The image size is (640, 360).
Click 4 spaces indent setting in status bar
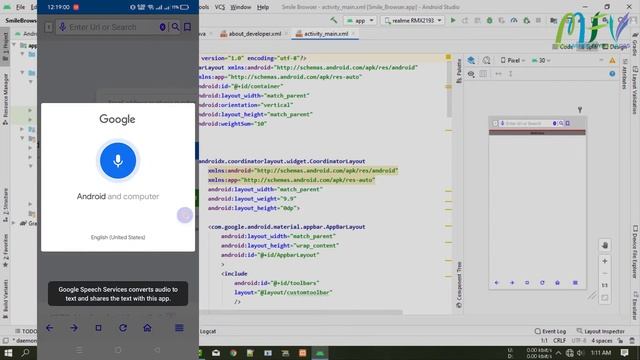[x=602, y=340]
